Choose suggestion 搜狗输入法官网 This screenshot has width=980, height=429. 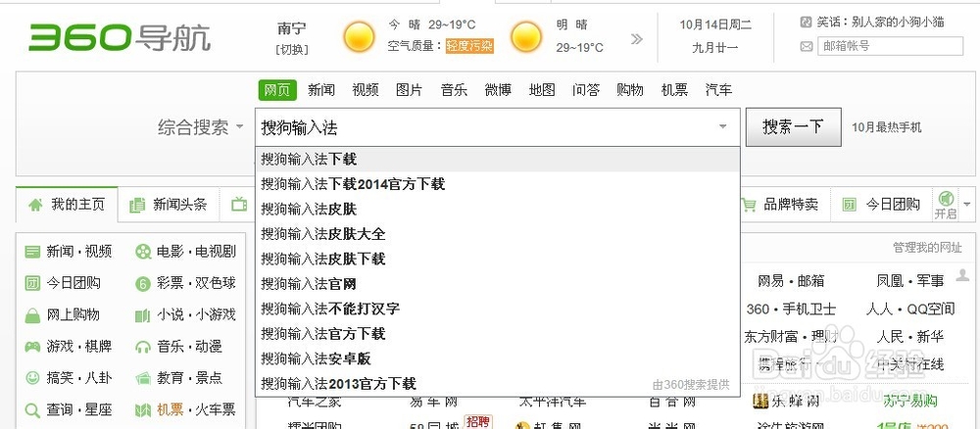tap(498, 284)
